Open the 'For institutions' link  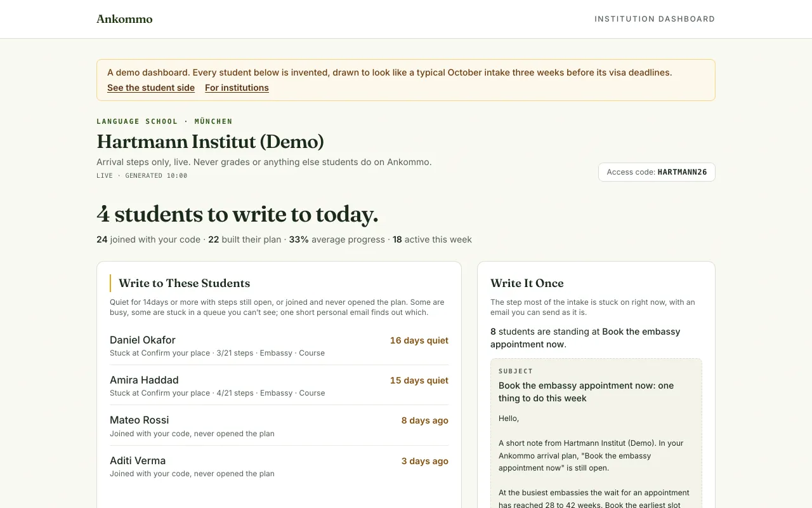[237, 88]
